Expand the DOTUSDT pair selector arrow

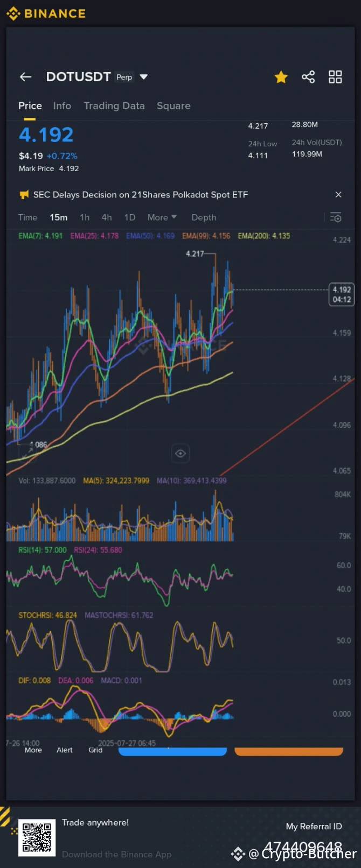[x=143, y=77]
